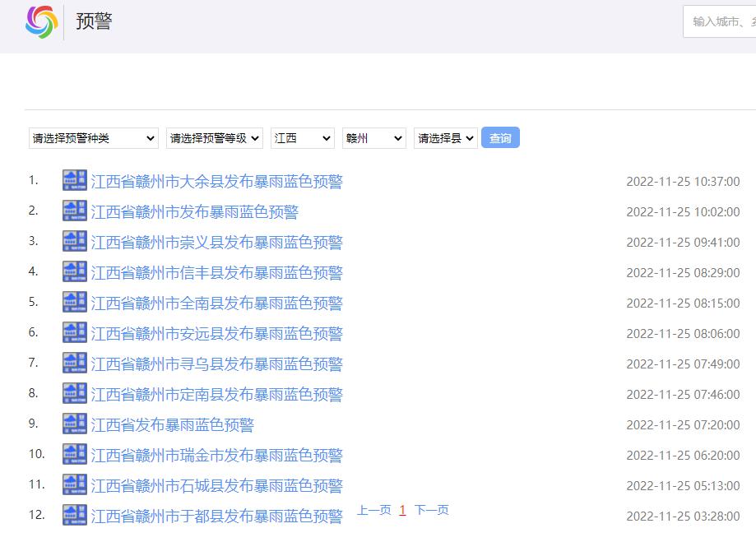Open the 请选择预警等级 warning level dropdown
The height and width of the screenshot is (542, 756).
click(214, 138)
